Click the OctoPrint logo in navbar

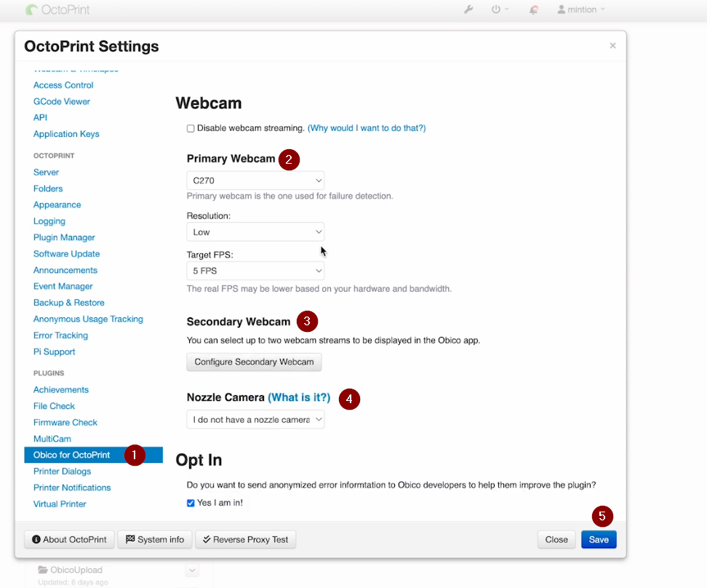coord(57,9)
